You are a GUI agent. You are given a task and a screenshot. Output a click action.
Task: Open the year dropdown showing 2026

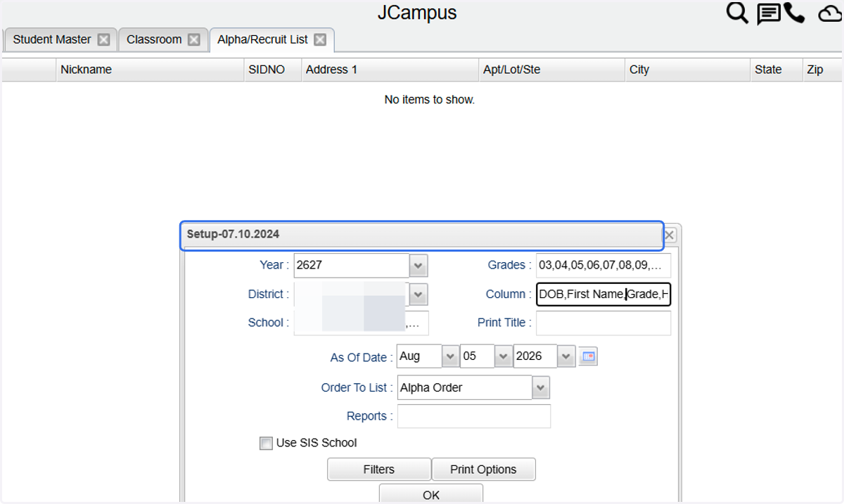pyautogui.click(x=567, y=356)
